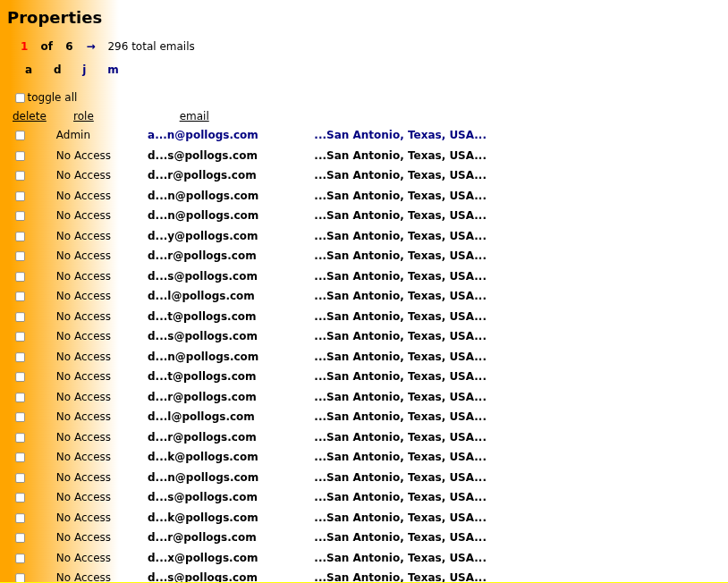This screenshot has width=728, height=583.
Task: Check the delete box on the last visible row
Action: coord(20,578)
